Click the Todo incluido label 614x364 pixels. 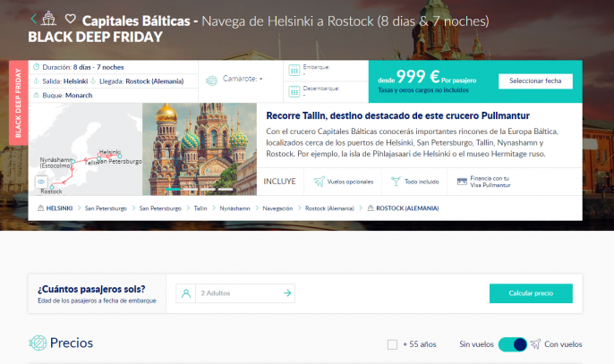[422, 182]
